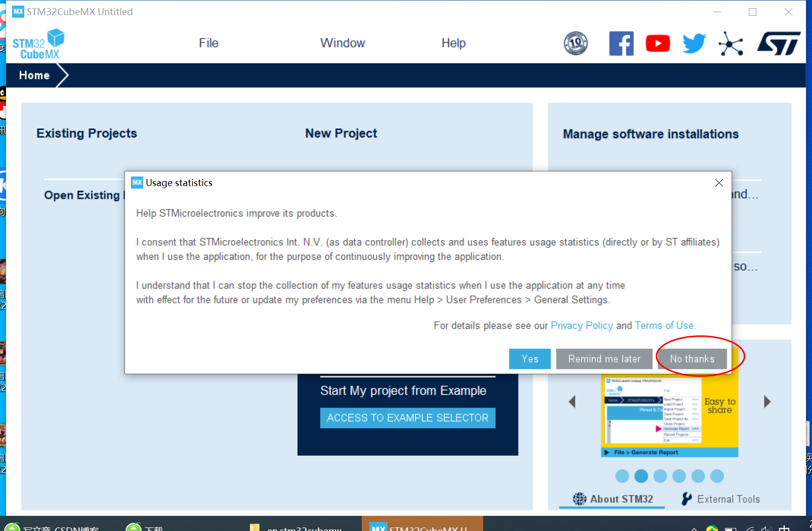Click the STM32CubeMX logo icon
This screenshot has height=531, width=812.
tap(38, 44)
